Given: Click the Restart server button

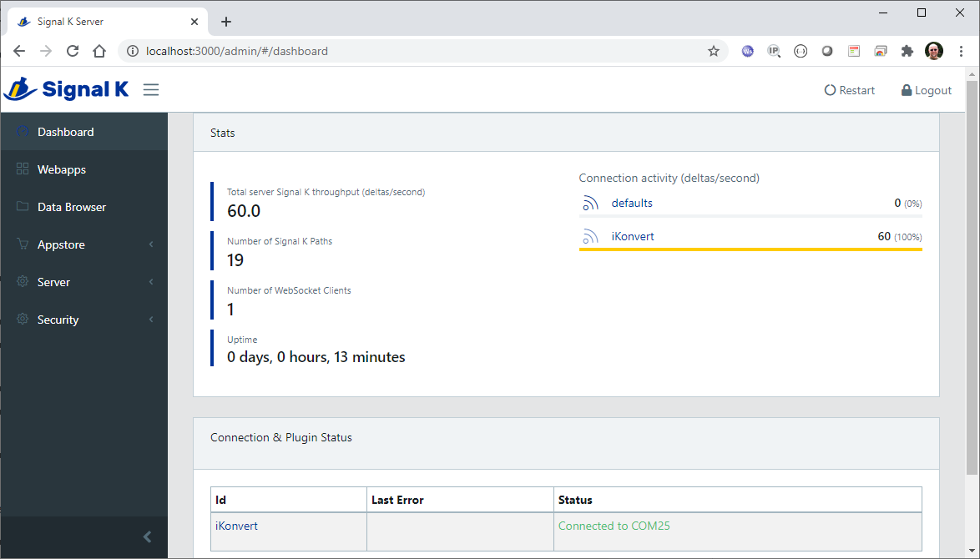Looking at the screenshot, I should pyautogui.click(x=850, y=90).
